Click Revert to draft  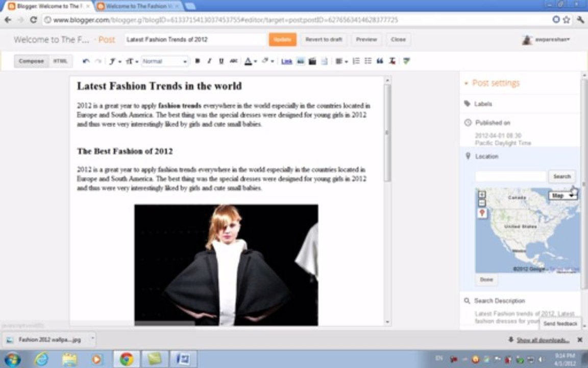tap(324, 39)
